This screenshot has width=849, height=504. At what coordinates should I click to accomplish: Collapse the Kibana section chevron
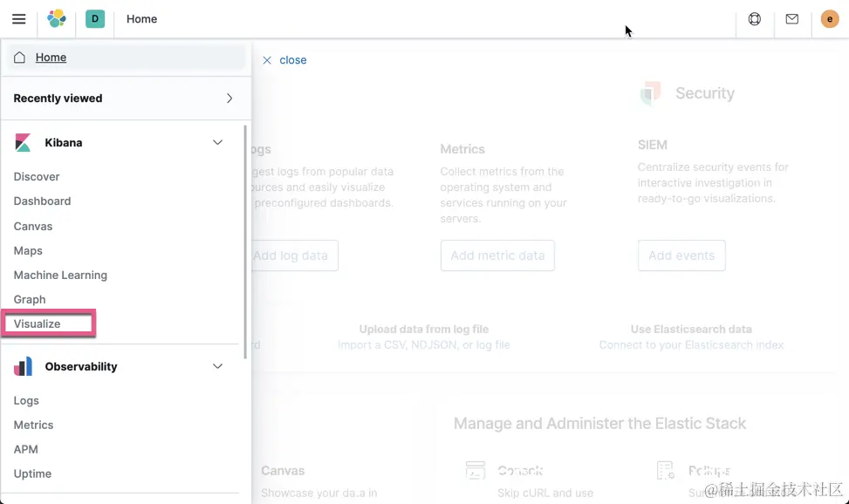217,142
